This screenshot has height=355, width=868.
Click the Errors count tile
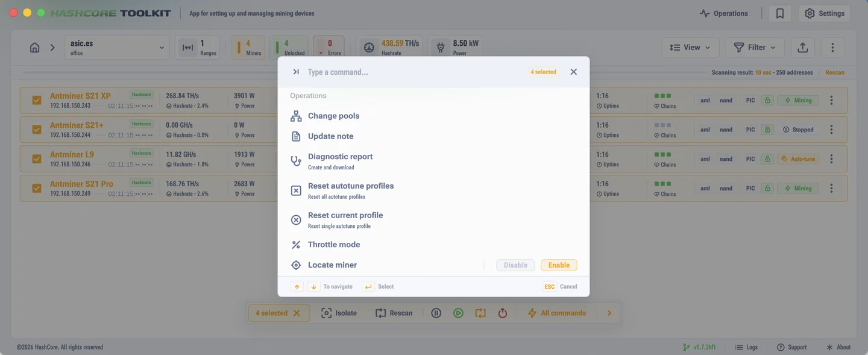[x=329, y=48]
